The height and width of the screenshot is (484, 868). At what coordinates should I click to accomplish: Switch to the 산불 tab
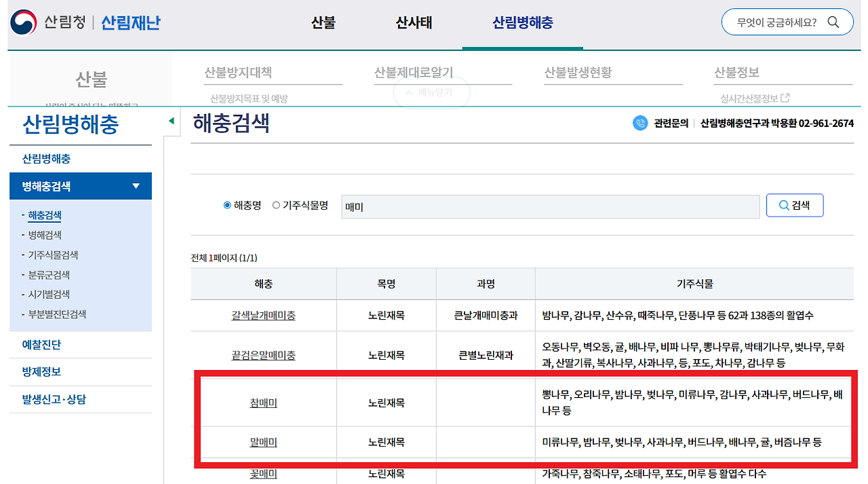[x=323, y=22]
